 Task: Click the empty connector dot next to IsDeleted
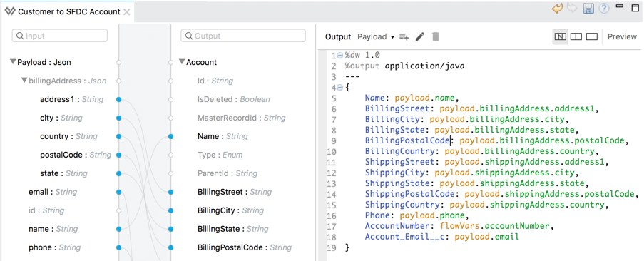(171, 99)
